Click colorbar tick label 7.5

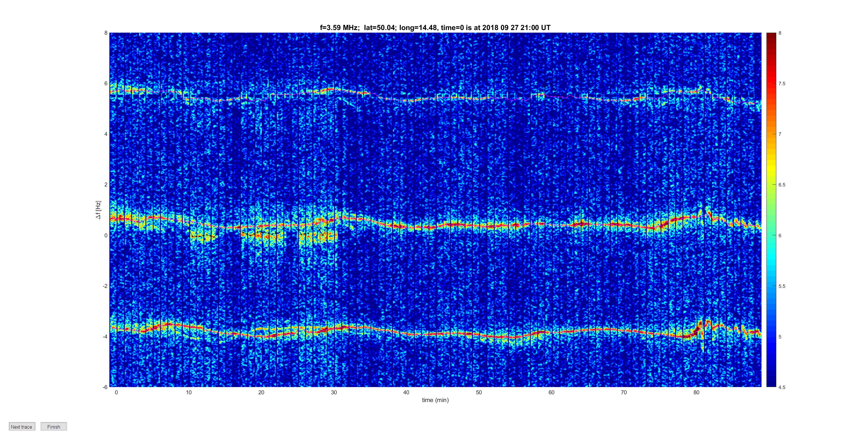click(782, 84)
